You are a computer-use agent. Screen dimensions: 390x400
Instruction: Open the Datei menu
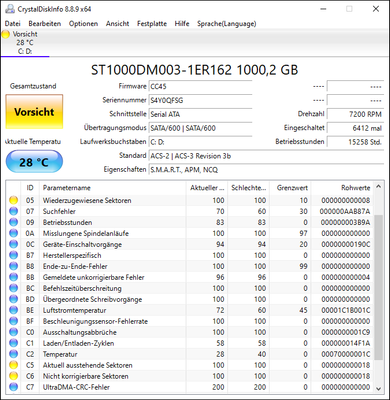[x=13, y=24]
